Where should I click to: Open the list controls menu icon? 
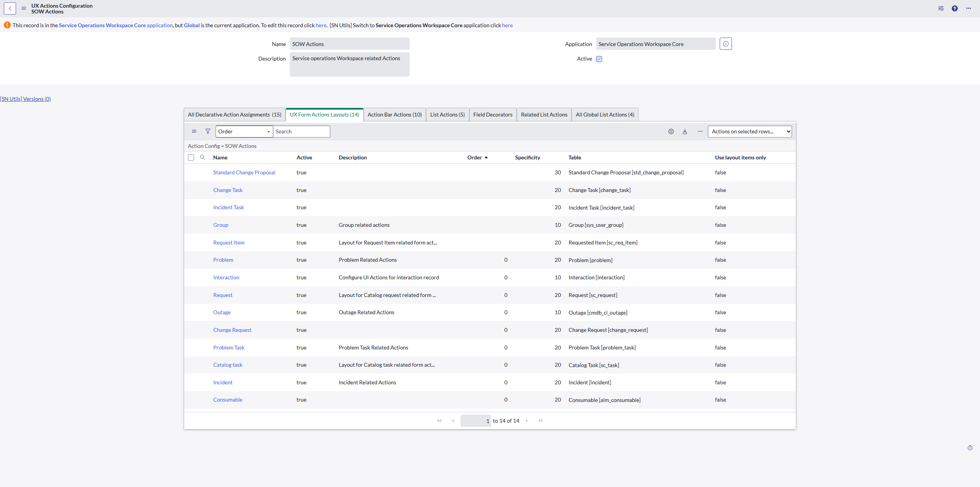pyautogui.click(x=194, y=131)
